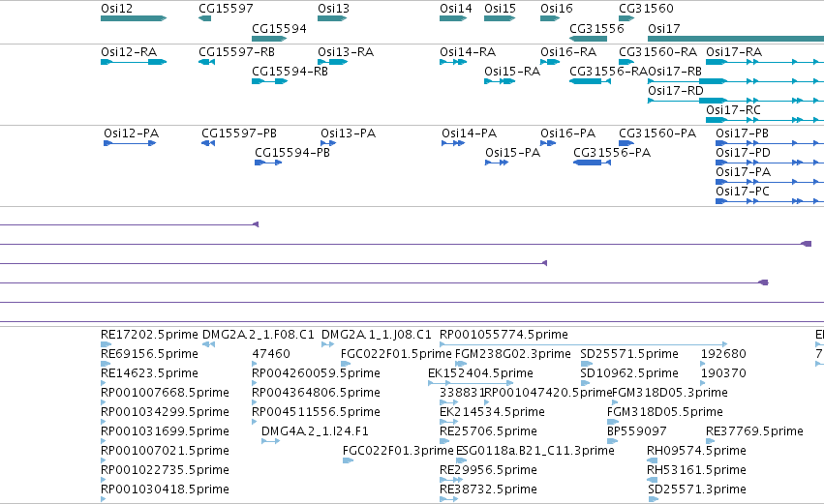
Task: Select transcript label Osi13-RA
Action: tap(346, 52)
